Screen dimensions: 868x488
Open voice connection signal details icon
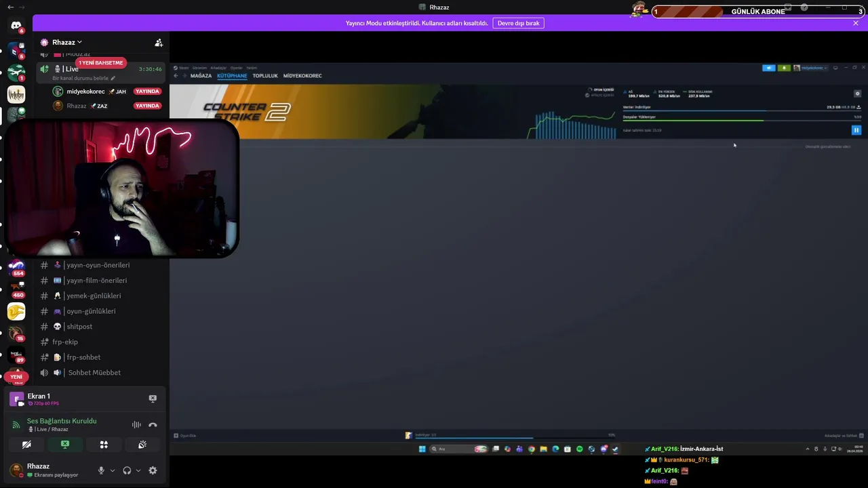(x=16, y=425)
